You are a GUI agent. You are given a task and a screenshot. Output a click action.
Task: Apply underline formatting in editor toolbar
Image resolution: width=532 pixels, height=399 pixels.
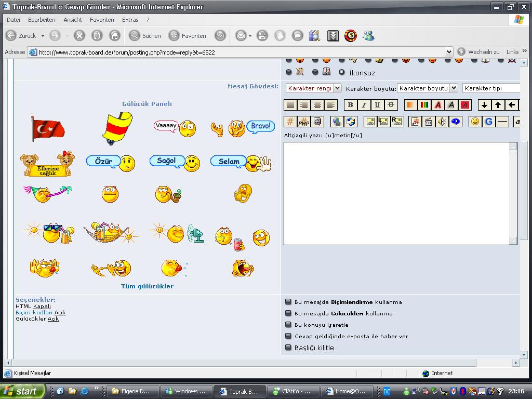click(x=377, y=105)
